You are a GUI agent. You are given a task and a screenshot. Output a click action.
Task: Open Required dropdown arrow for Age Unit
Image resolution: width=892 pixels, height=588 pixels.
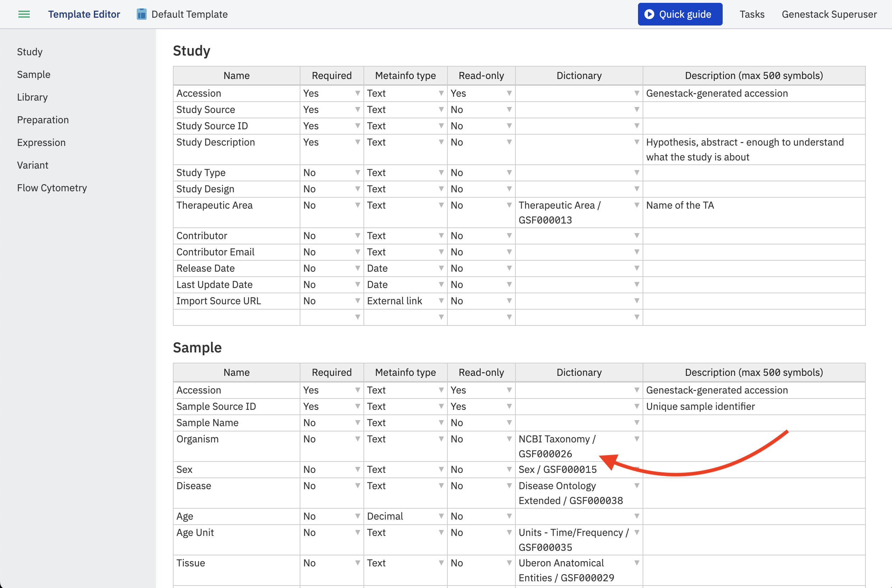pyautogui.click(x=357, y=532)
